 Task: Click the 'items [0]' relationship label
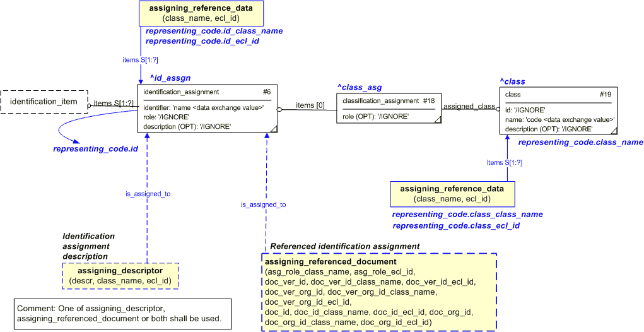click(310, 105)
